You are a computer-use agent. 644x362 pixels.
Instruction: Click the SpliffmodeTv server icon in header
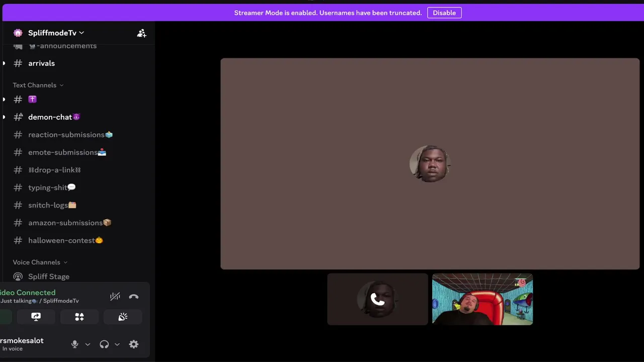[18, 33]
